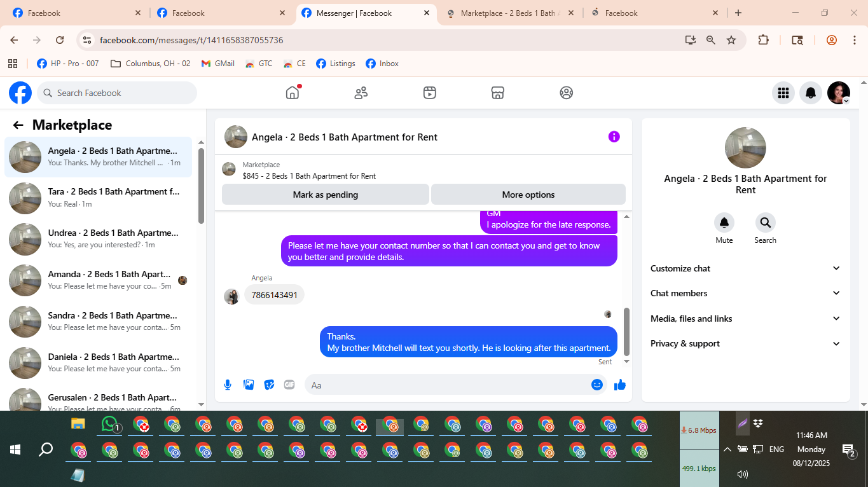Click the Chrome address bar URL
868x487 pixels.
(191, 40)
